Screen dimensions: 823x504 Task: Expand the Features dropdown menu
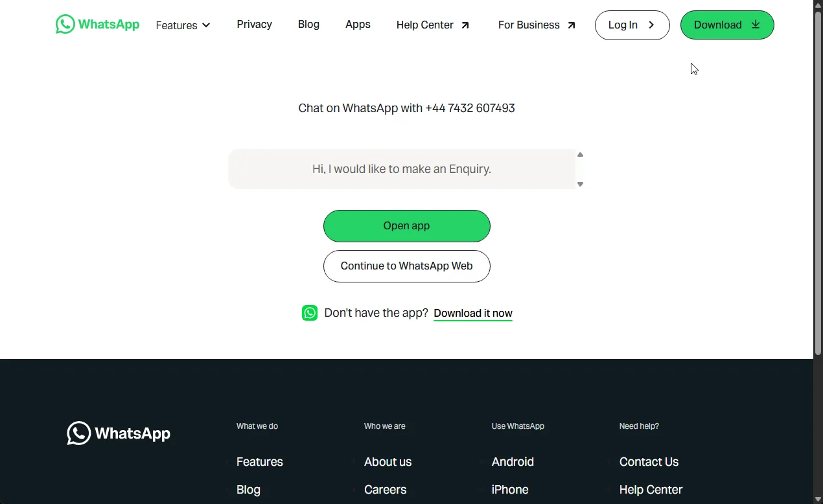(x=183, y=25)
